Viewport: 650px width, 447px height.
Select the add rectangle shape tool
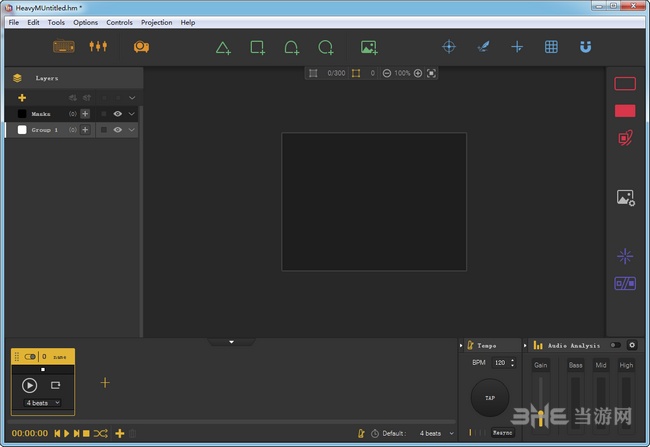click(x=257, y=47)
